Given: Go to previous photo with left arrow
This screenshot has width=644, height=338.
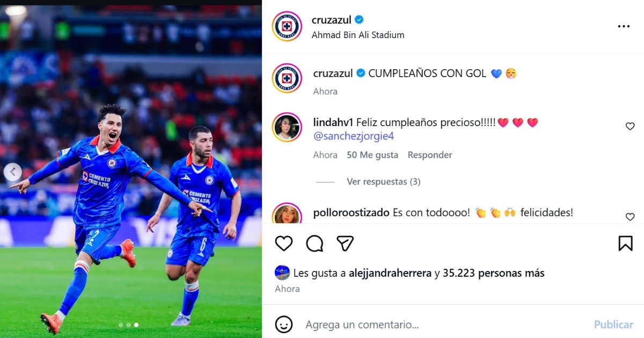Looking at the screenshot, I should pyautogui.click(x=13, y=172).
